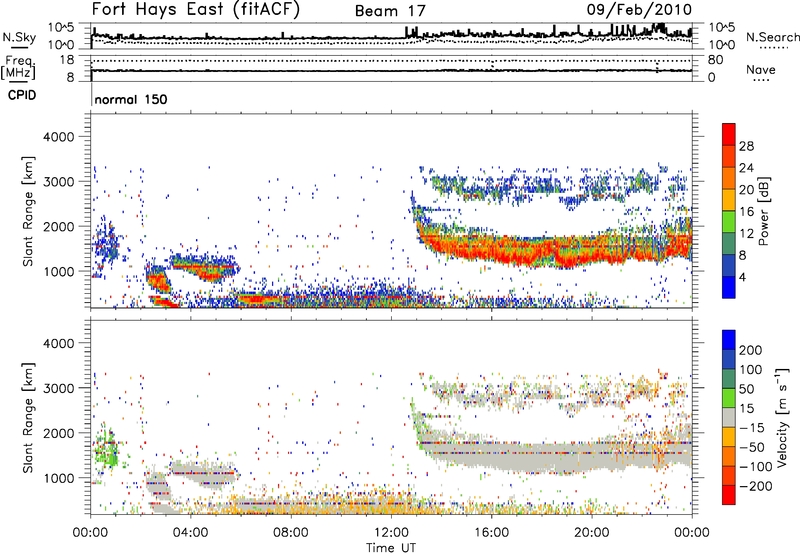Click the "Time UT" axis title

391,548
